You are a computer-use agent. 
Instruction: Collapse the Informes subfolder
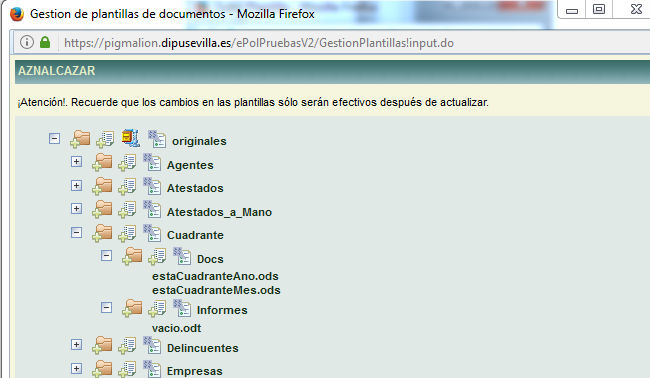pos(107,308)
